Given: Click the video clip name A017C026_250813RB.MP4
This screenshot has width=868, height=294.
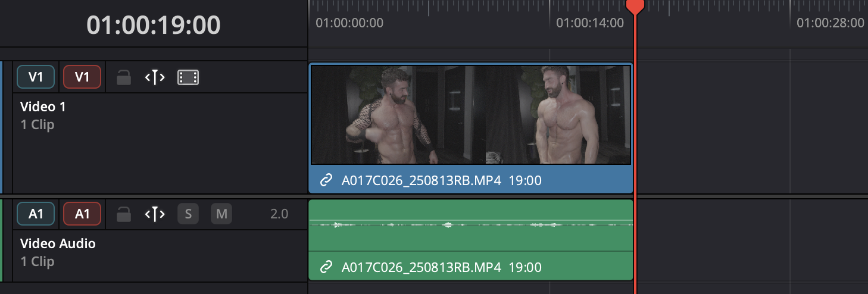Looking at the screenshot, I should click(421, 180).
